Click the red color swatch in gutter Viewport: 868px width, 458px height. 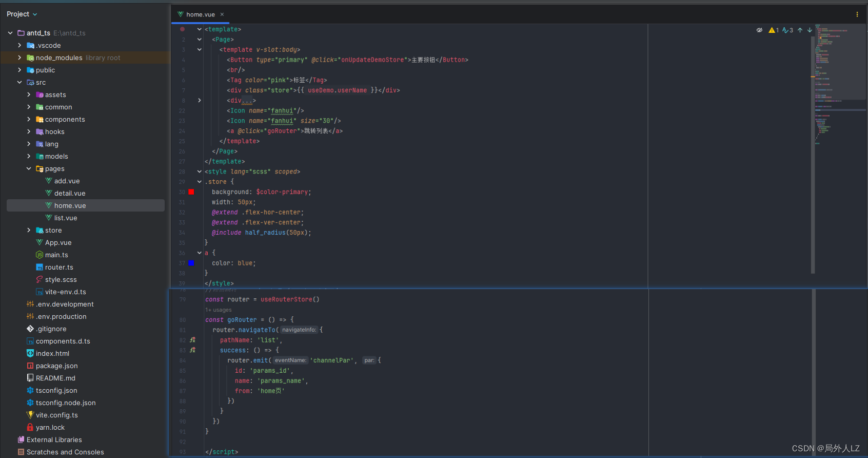191,192
